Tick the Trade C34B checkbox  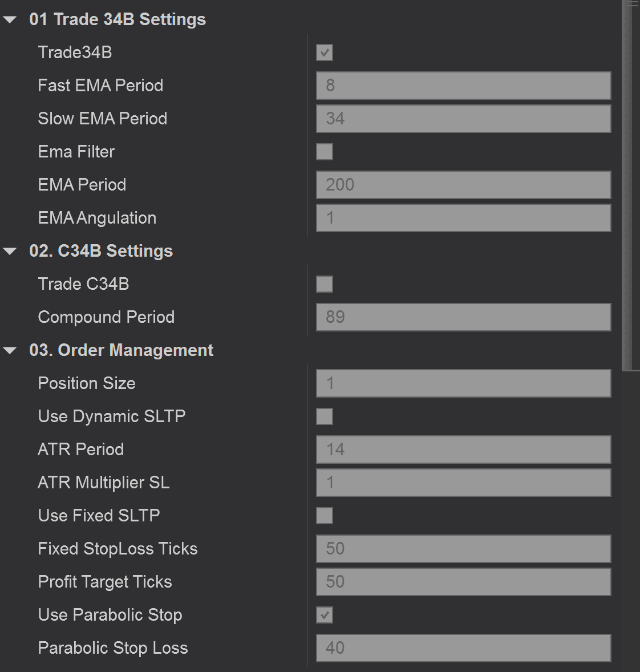pyautogui.click(x=325, y=285)
